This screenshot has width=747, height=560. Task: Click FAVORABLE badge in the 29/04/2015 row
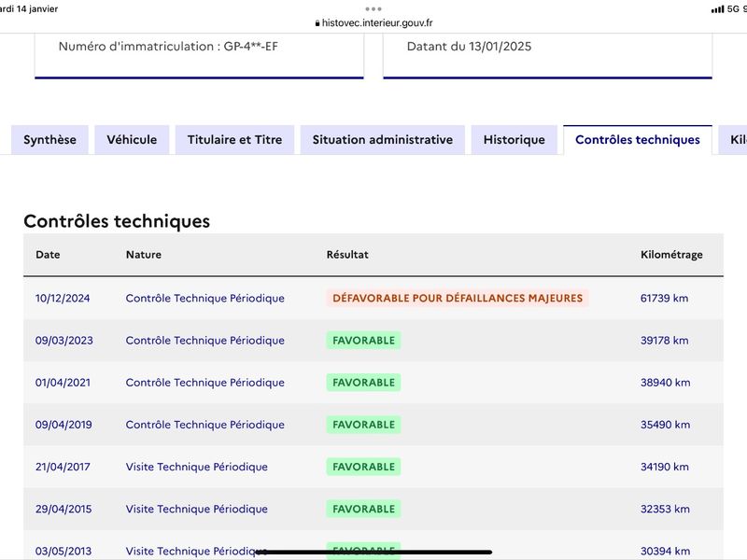363,509
